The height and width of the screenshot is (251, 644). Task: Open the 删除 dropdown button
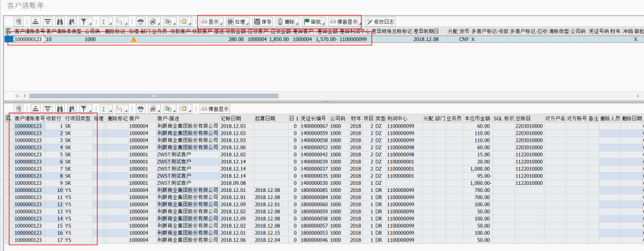pos(288,22)
